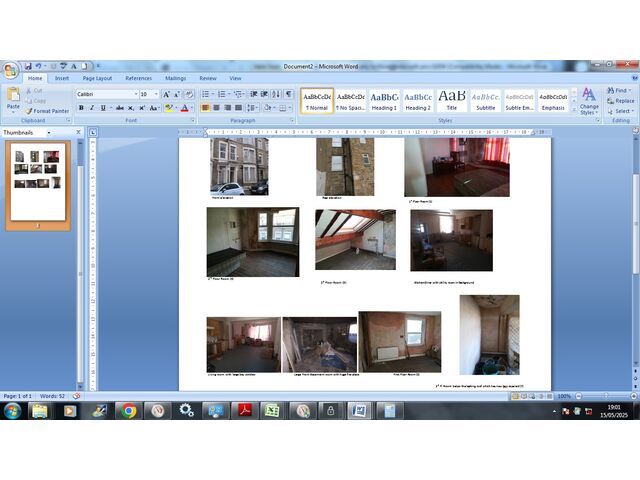Open the Change Case dropdown
Screen dimensions: 640x480
pyautogui.click(x=154, y=108)
